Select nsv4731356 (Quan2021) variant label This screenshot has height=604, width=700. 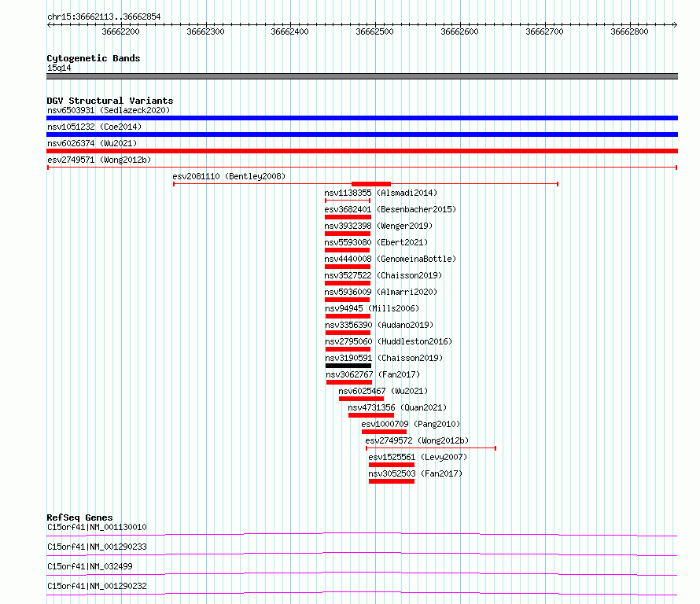pos(397,407)
